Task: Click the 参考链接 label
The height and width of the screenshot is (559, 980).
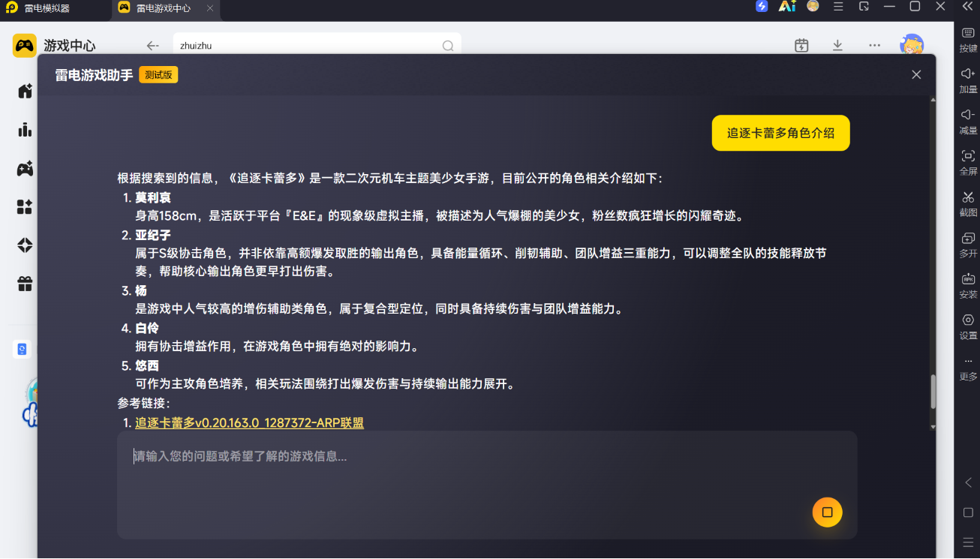Action: (x=144, y=403)
